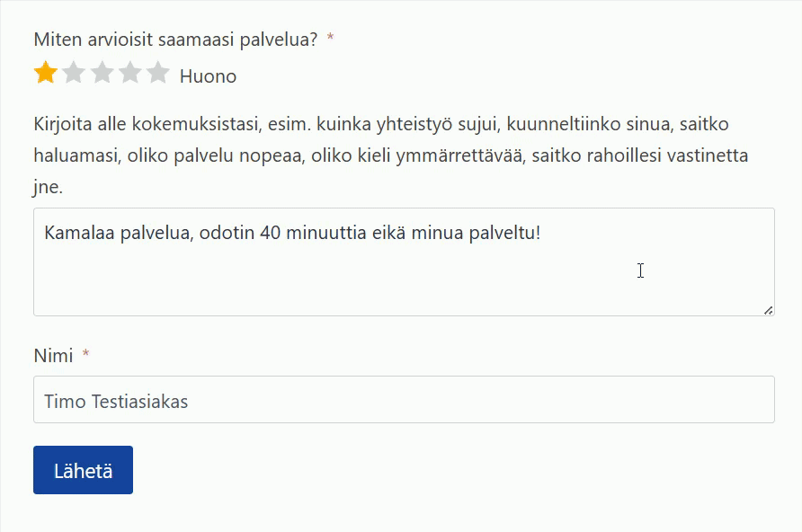The width and height of the screenshot is (802, 532).
Task: Rate the service two stars
Action: [x=73, y=73]
